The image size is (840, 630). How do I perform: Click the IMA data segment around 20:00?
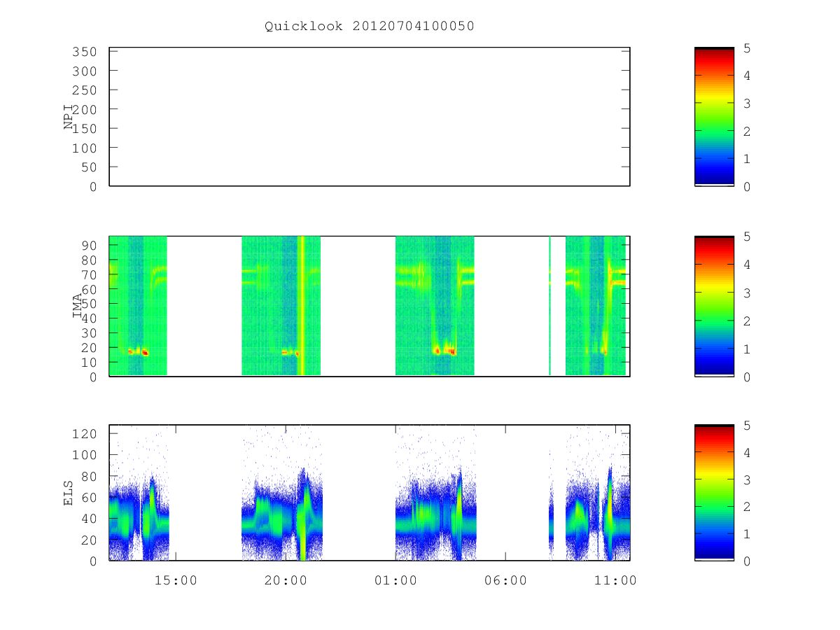click(x=281, y=306)
